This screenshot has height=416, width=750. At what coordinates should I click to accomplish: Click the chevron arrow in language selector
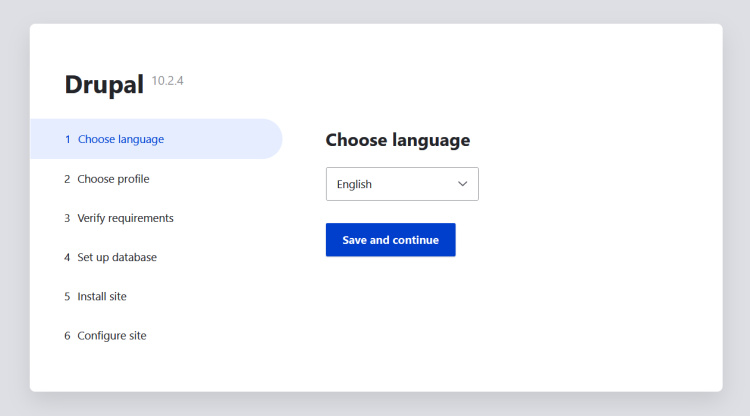pos(463,184)
